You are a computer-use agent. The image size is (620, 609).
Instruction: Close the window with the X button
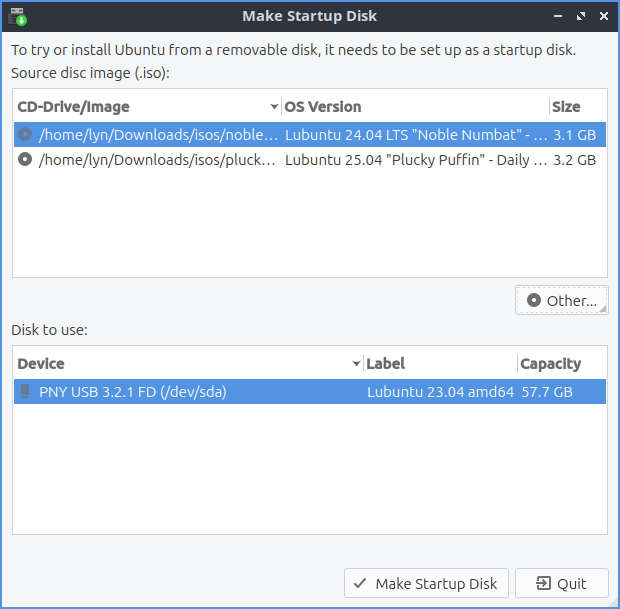click(x=603, y=17)
